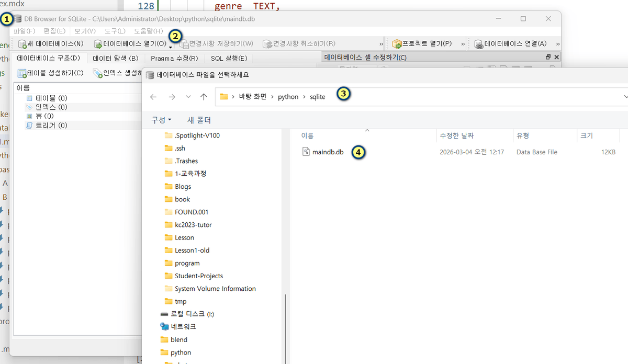628x364 pixels.
Task: Switch to the SQL 실행(E) tab
Action: (229, 58)
